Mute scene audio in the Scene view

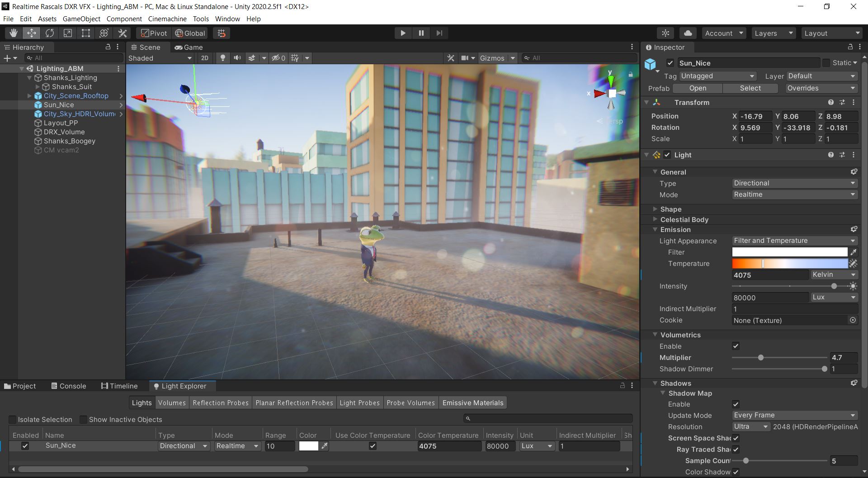(x=237, y=58)
